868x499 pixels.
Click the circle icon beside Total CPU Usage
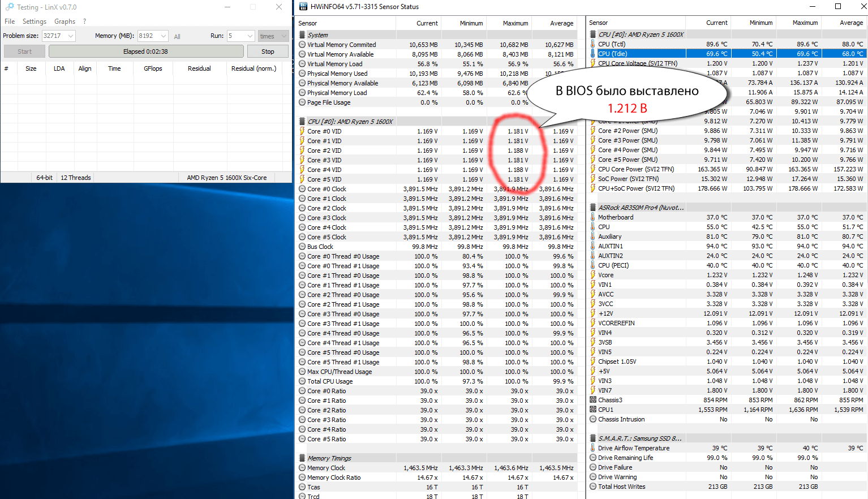coord(302,381)
